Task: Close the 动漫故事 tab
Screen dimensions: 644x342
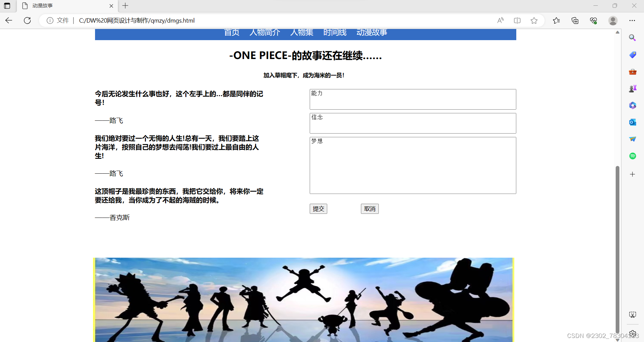Action: click(x=111, y=6)
